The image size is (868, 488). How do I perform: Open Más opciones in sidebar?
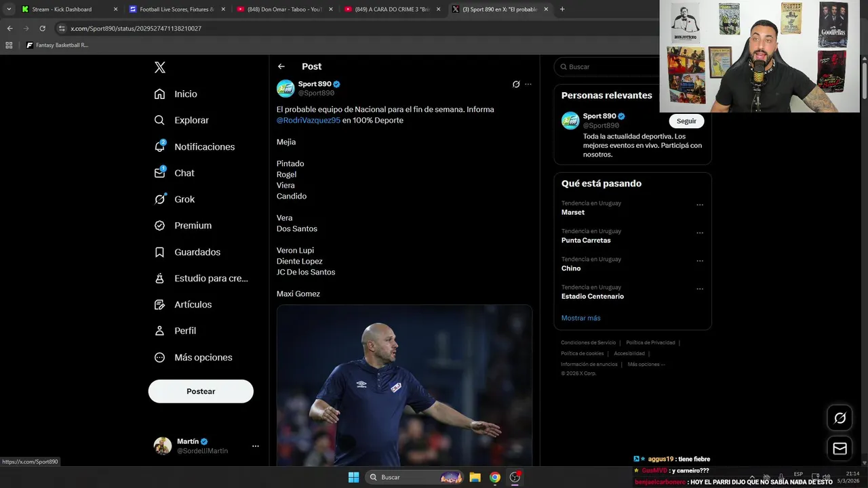coord(193,357)
